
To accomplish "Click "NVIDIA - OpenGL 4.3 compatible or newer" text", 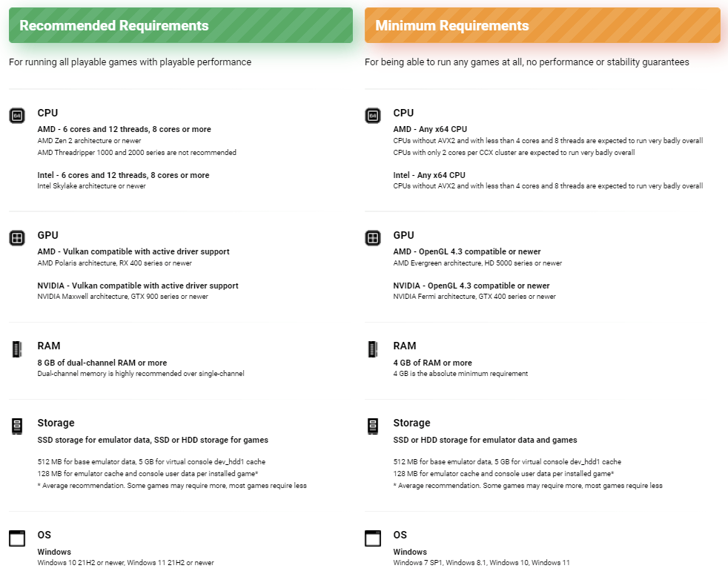I will pos(471,286).
